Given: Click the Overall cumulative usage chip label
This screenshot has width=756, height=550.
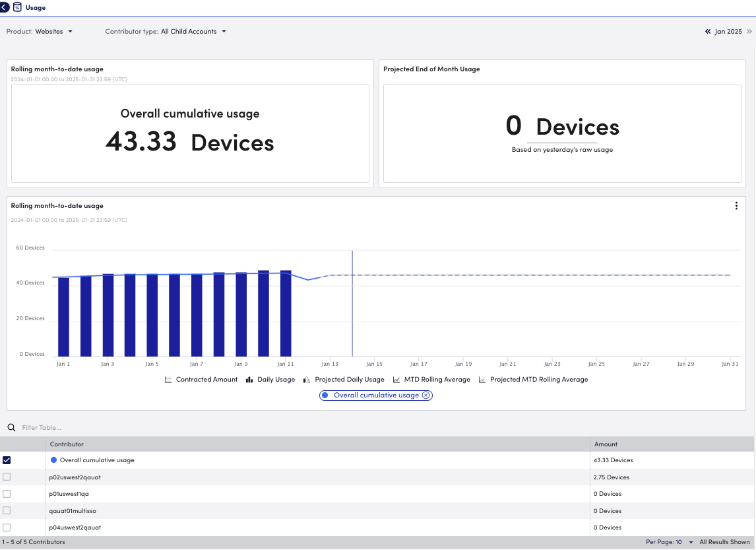Looking at the screenshot, I should point(376,395).
